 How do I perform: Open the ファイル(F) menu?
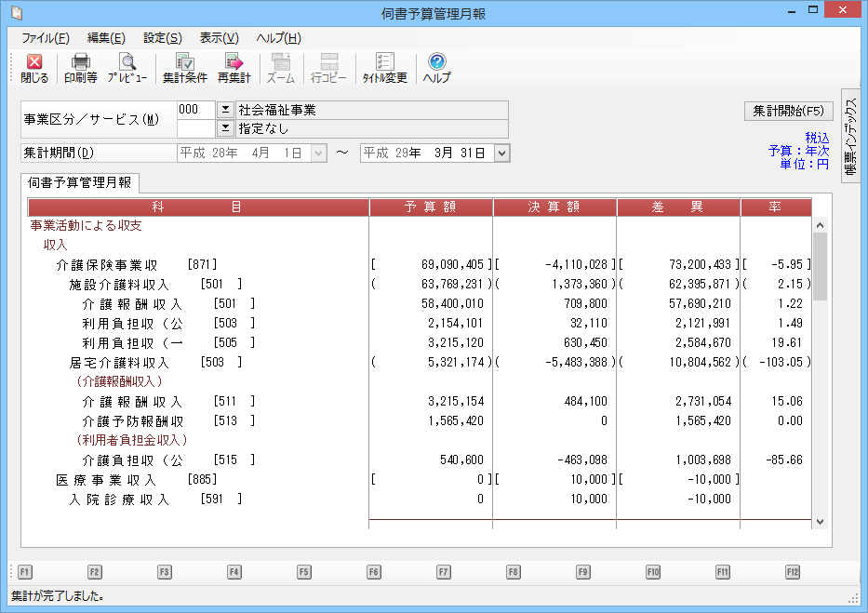click(46, 38)
